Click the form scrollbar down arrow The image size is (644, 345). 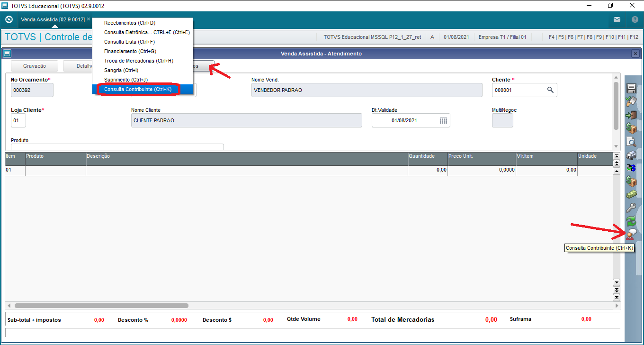pyautogui.click(x=616, y=146)
